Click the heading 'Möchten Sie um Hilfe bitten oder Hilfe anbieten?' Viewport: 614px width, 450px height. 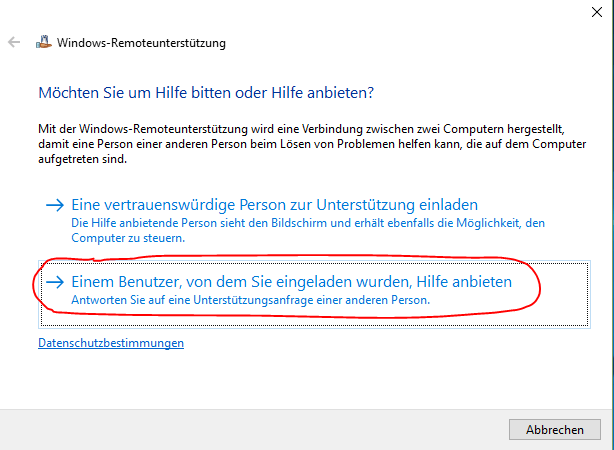coord(206,93)
